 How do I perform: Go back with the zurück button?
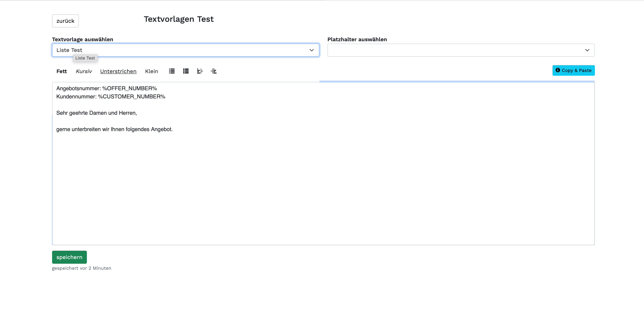pyautogui.click(x=65, y=21)
